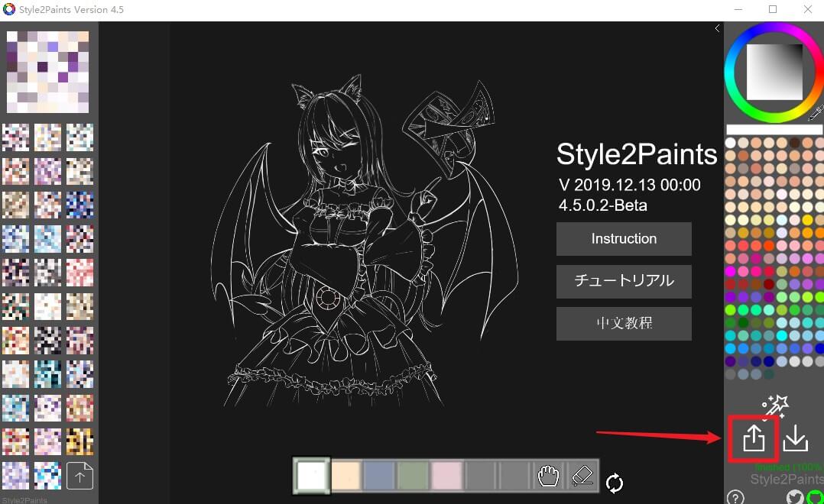Select the pink palette slot in bottom bar
The height and width of the screenshot is (504, 824).
[446, 475]
